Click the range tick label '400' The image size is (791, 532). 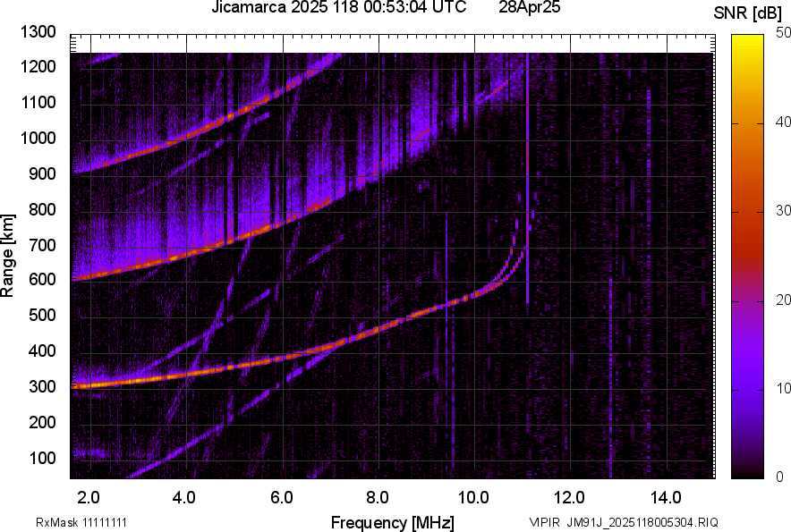pyautogui.click(x=42, y=351)
